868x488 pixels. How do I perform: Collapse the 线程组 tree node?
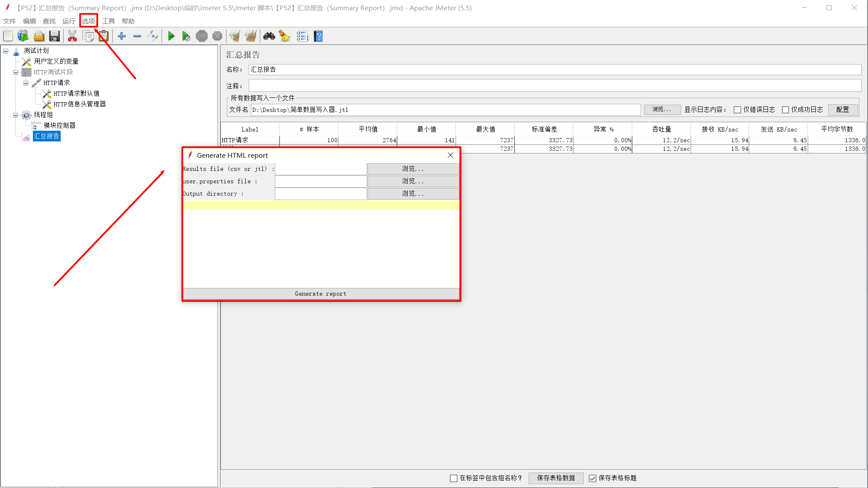click(x=15, y=115)
